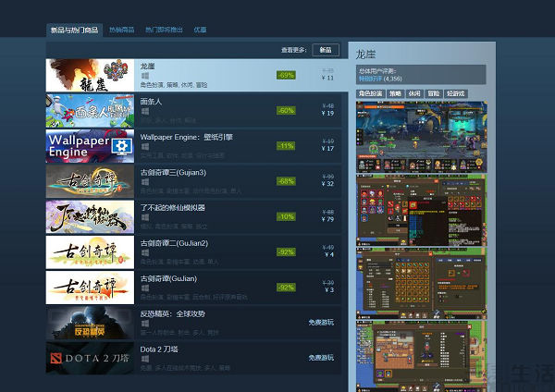Open the 龙崖 game capsule image
Image resolution: width=555 pixels, height=392 pixels.
[90, 76]
